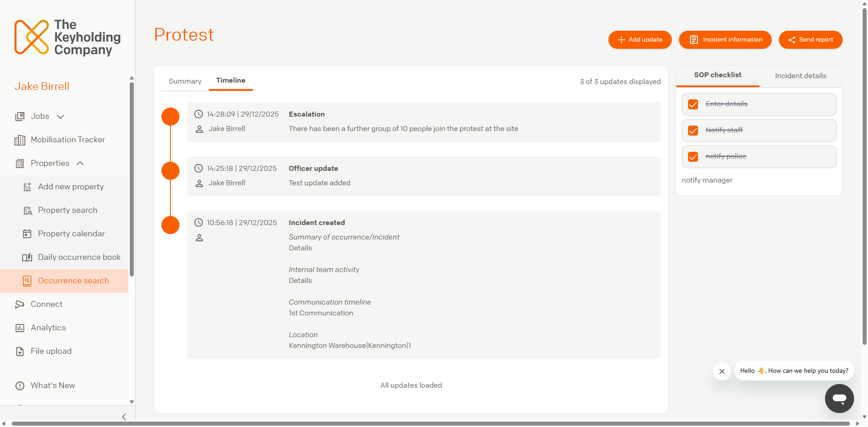Uncheck the Enter details checkbox
The width and height of the screenshot is (868, 427).
[693, 104]
